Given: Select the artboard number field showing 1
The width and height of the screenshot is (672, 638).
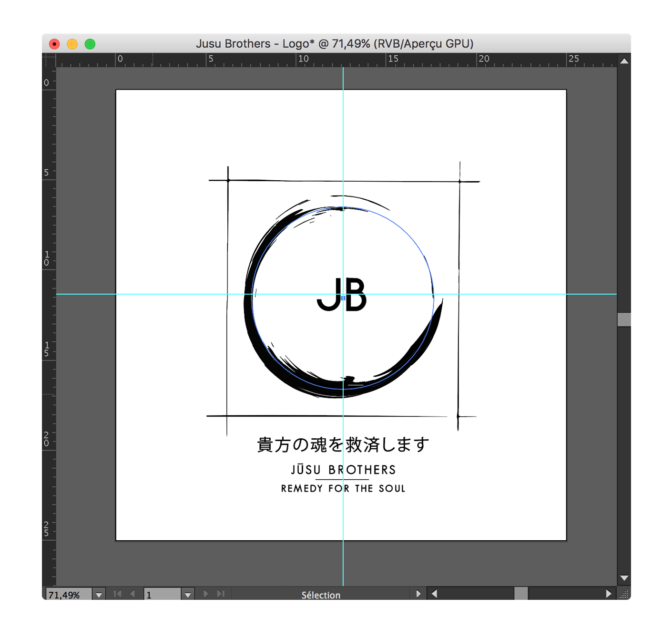Looking at the screenshot, I should [x=162, y=594].
